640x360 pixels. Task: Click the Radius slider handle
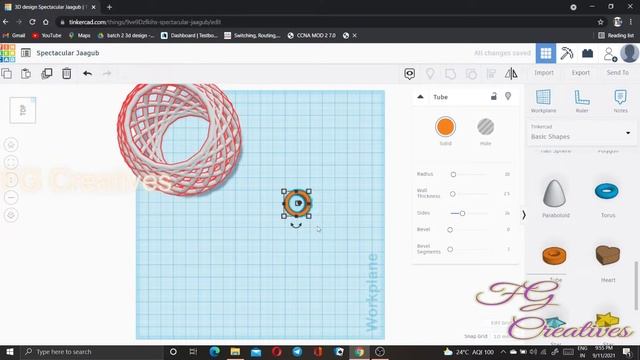coord(453,174)
